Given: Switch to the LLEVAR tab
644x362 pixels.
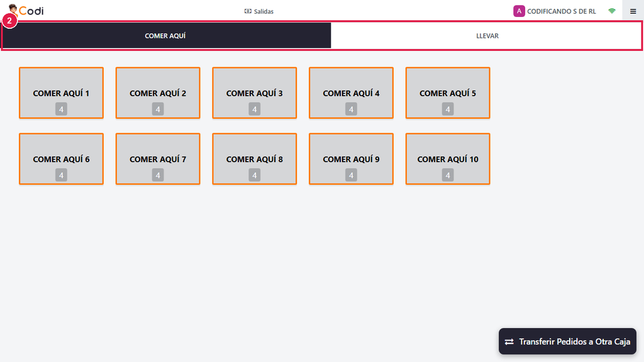Looking at the screenshot, I should click(x=487, y=36).
